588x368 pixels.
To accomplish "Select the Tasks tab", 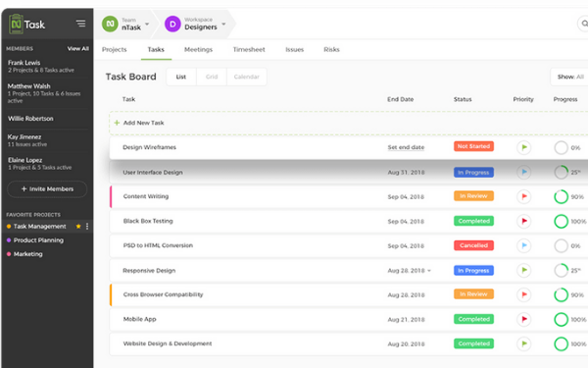I will coord(156,50).
